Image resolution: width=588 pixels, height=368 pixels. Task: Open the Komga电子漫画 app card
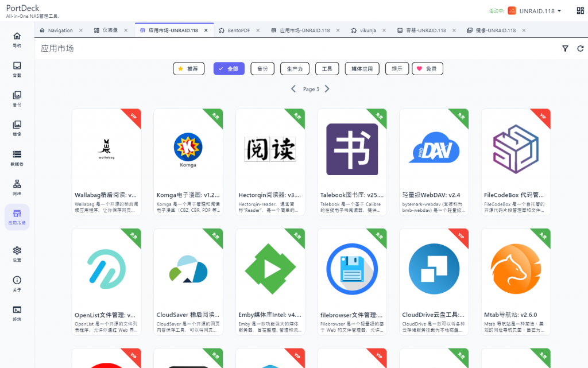click(188, 162)
